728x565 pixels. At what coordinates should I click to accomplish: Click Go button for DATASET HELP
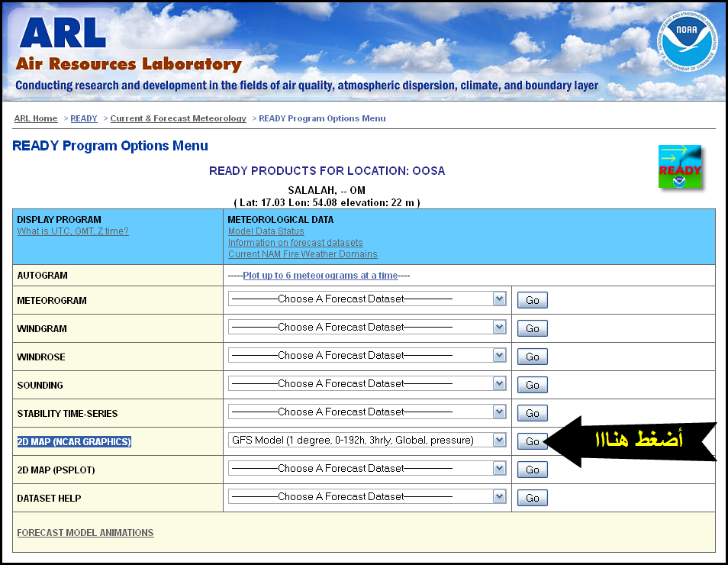click(x=533, y=498)
